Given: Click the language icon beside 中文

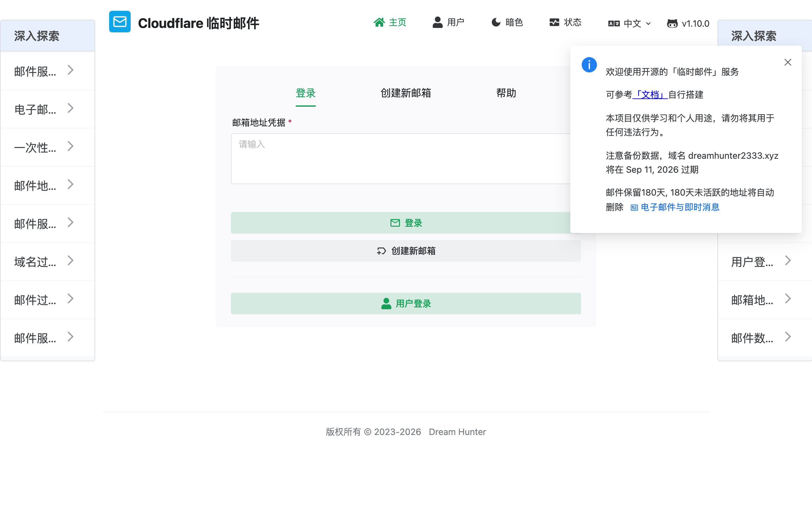Looking at the screenshot, I should pos(614,23).
